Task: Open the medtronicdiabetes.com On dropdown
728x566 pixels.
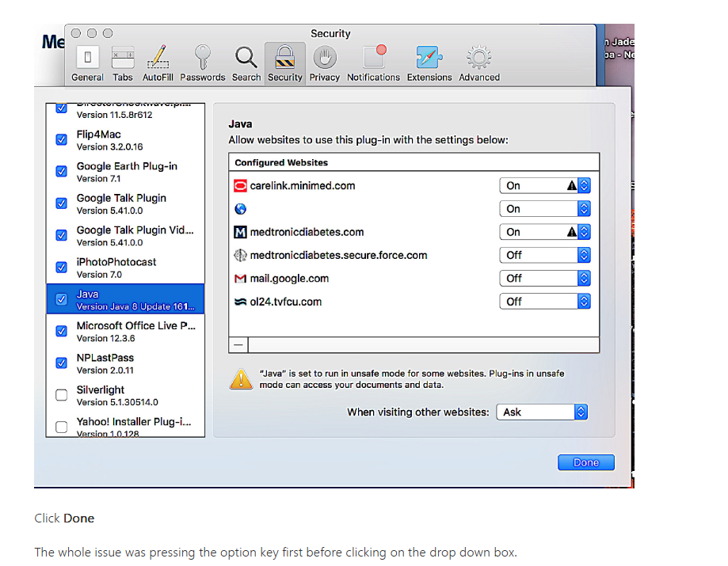Action: click(544, 232)
